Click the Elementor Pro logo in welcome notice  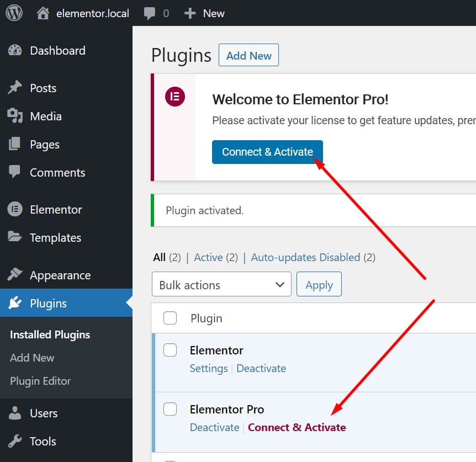point(175,97)
